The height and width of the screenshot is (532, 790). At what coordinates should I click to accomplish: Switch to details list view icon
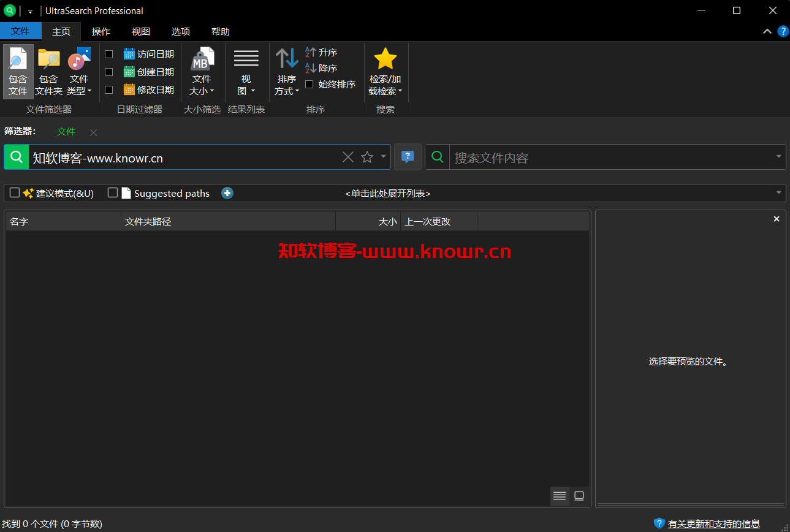tap(560, 496)
